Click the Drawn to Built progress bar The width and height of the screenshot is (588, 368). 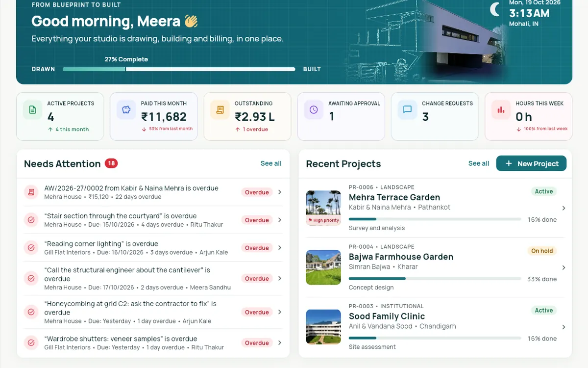tap(179, 69)
